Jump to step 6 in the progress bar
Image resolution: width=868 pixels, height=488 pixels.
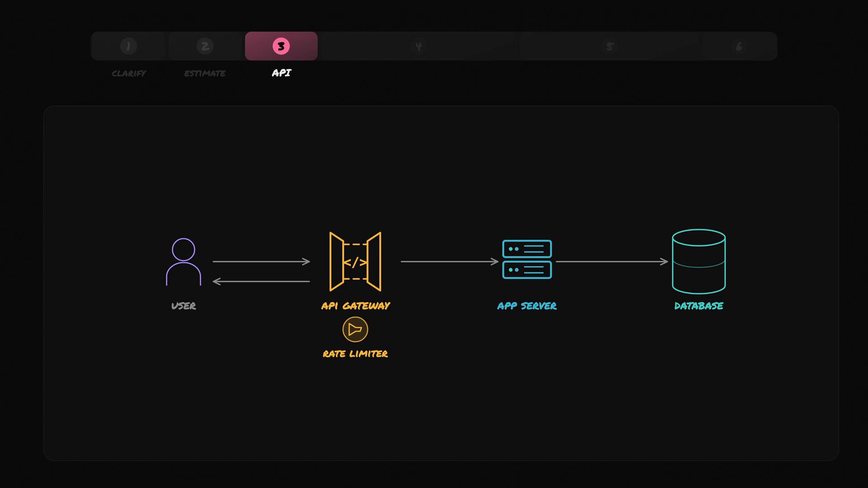[739, 46]
